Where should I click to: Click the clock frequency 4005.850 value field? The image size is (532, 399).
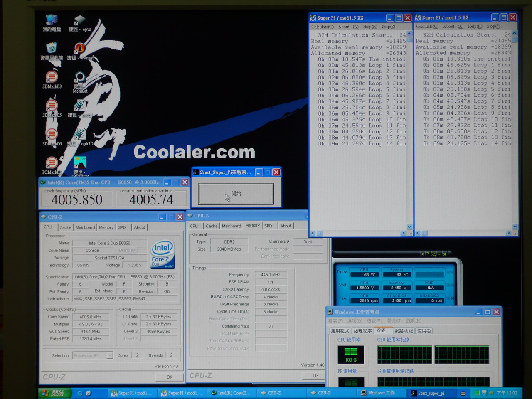pos(77,199)
